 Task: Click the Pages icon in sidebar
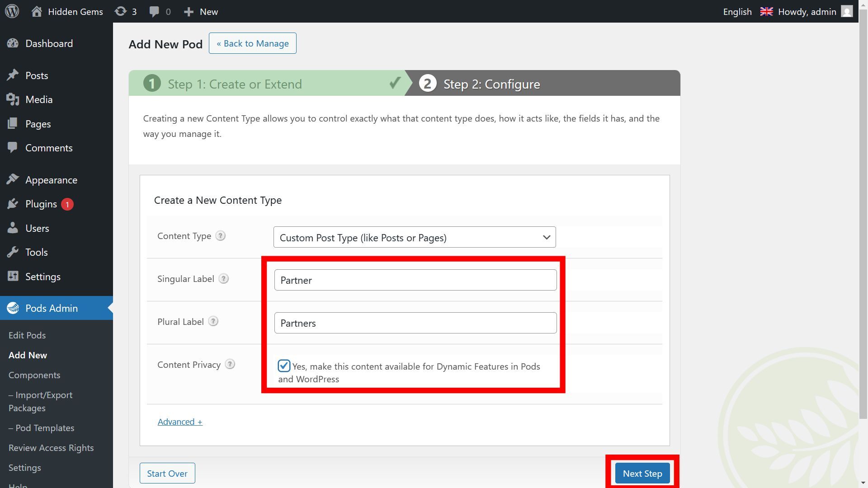coord(13,124)
